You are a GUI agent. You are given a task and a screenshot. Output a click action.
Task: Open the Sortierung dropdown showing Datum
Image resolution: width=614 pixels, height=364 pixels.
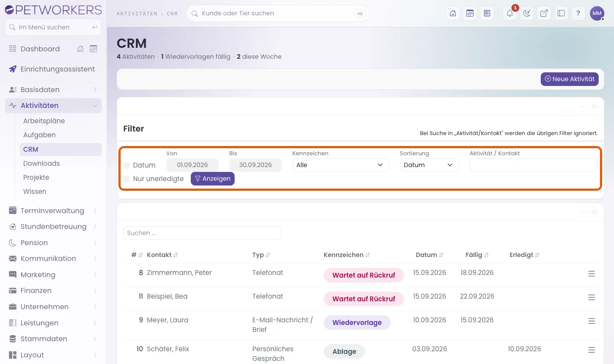[429, 165]
